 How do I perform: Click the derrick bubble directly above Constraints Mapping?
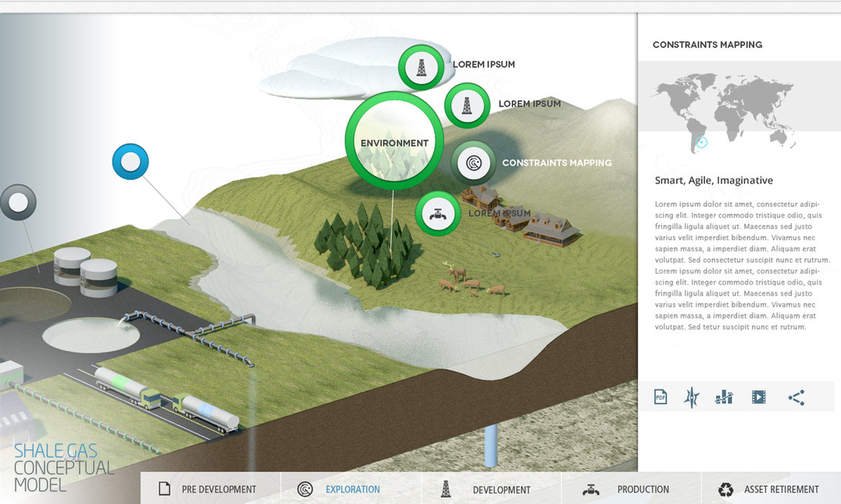467,105
